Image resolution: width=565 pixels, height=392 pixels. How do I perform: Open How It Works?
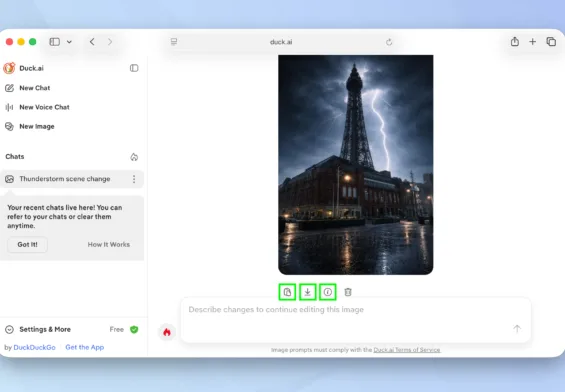[x=109, y=245]
